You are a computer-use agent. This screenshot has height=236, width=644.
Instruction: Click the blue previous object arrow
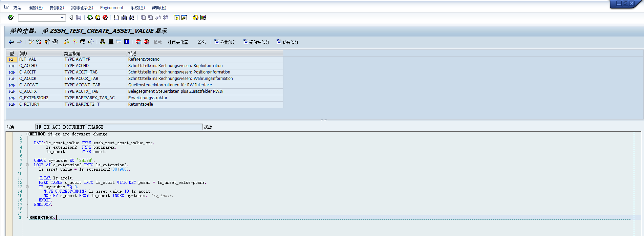[11, 42]
